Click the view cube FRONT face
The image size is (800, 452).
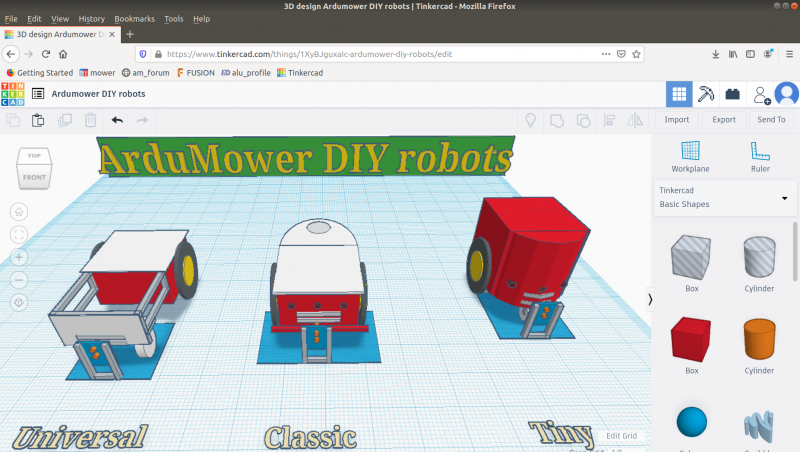(x=34, y=178)
